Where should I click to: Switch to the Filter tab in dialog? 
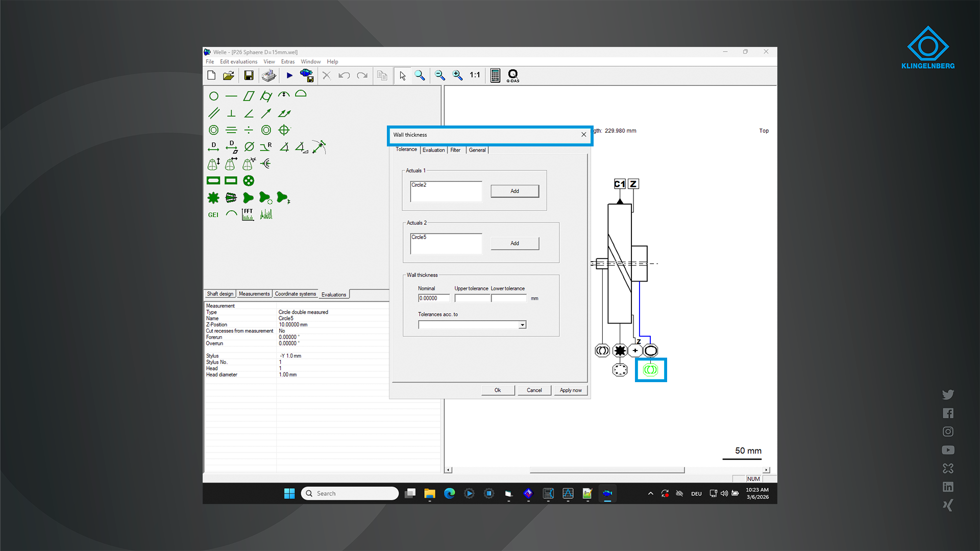coord(455,150)
